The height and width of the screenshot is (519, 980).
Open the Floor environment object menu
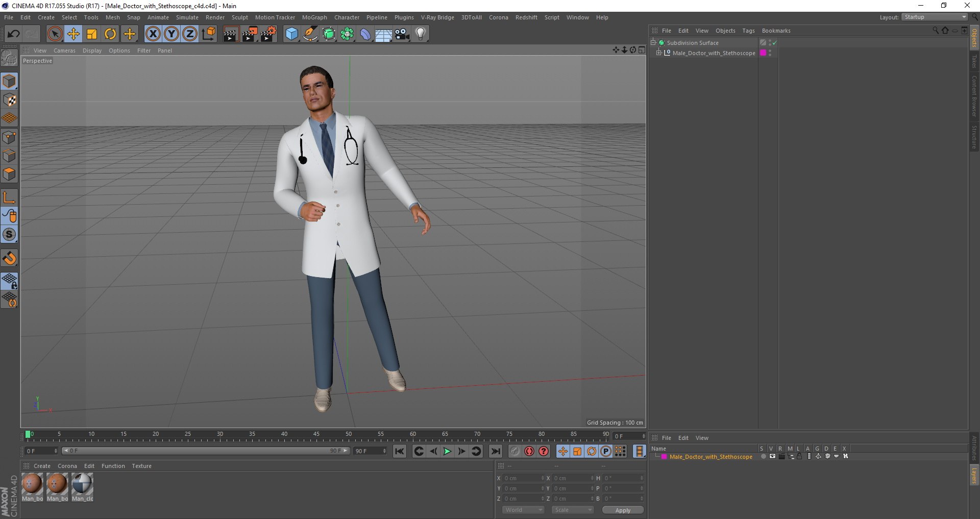[384, 34]
